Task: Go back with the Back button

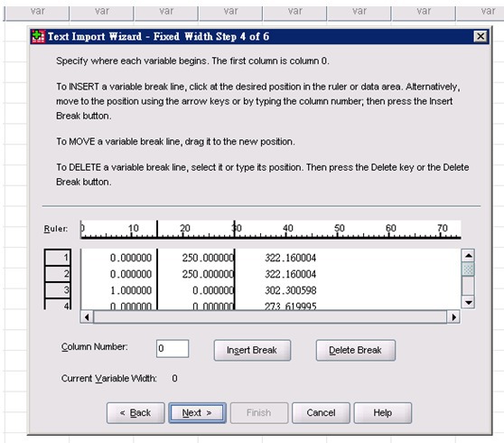Action: (135, 413)
